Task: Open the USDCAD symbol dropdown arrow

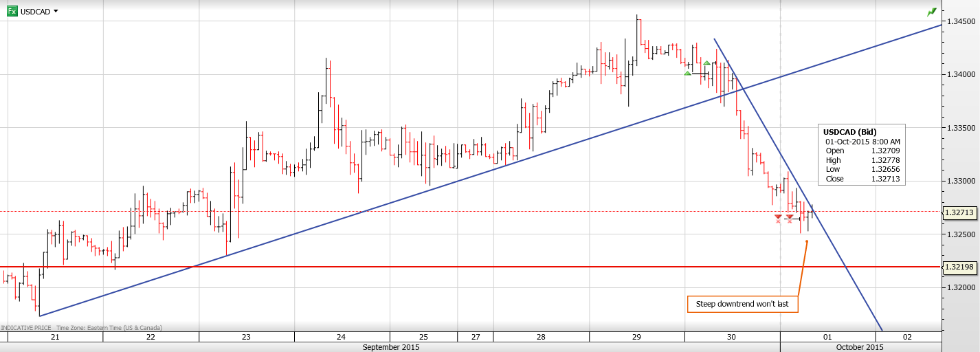Action: pyautogui.click(x=56, y=11)
